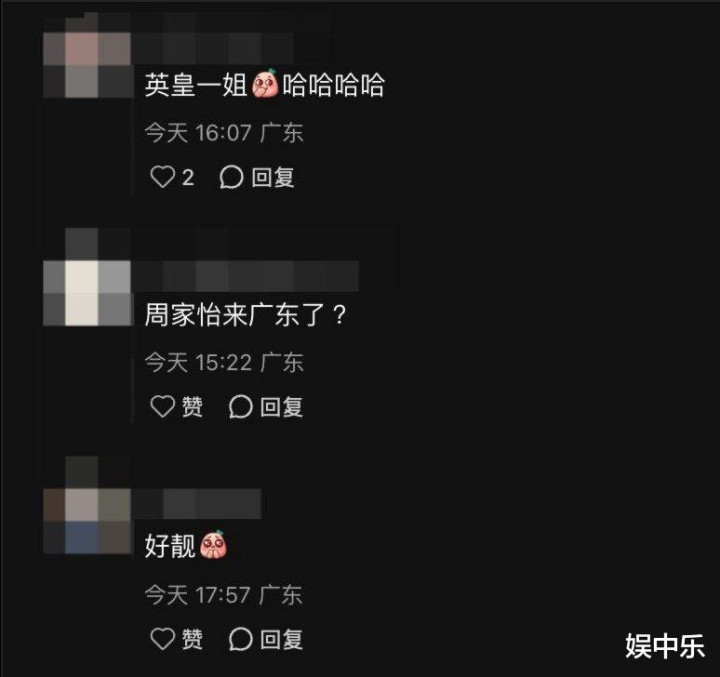Open the avatar of the "周家怡来广东了？" commenter
The width and height of the screenshot is (720, 677).
(x=87, y=277)
